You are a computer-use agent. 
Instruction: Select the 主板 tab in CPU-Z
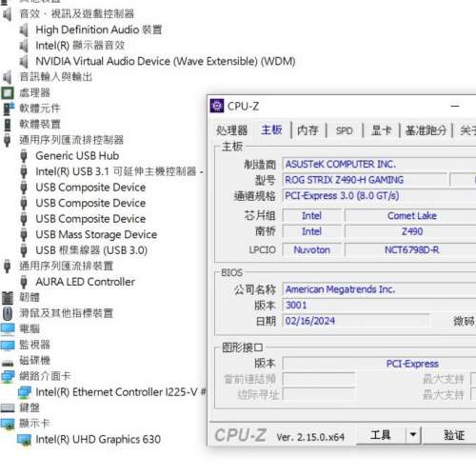[271, 129]
